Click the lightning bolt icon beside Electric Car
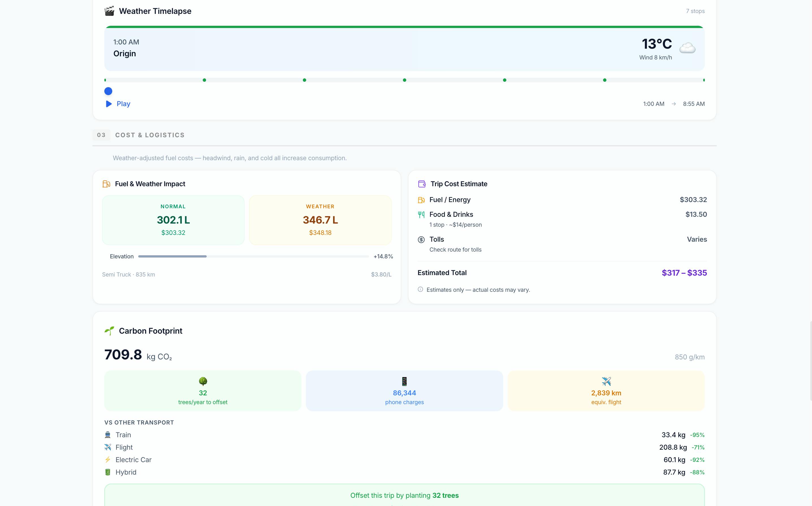 [x=108, y=460]
